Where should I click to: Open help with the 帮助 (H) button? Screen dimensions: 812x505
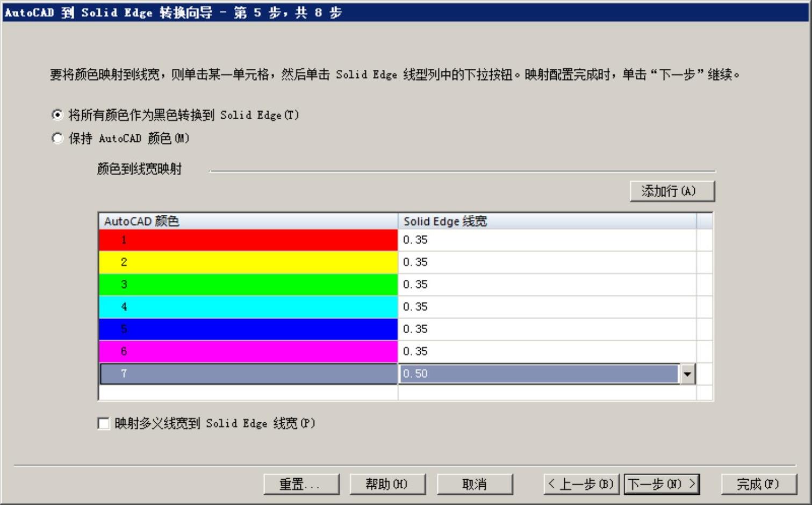[x=387, y=484]
